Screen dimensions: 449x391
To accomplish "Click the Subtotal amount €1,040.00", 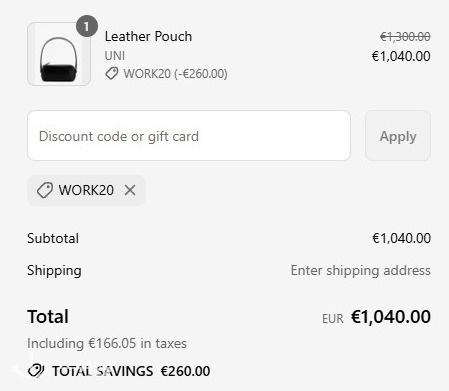I will coord(401,238).
